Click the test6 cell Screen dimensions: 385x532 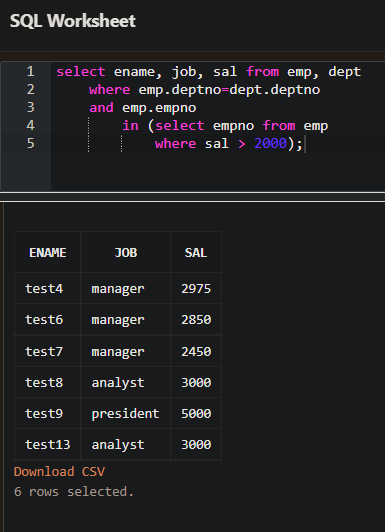pos(47,320)
